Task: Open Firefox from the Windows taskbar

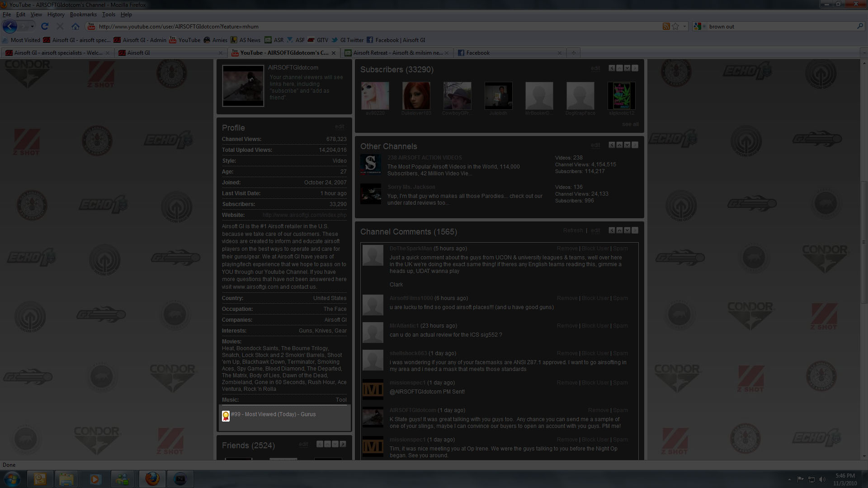Action: pyautogui.click(x=152, y=479)
